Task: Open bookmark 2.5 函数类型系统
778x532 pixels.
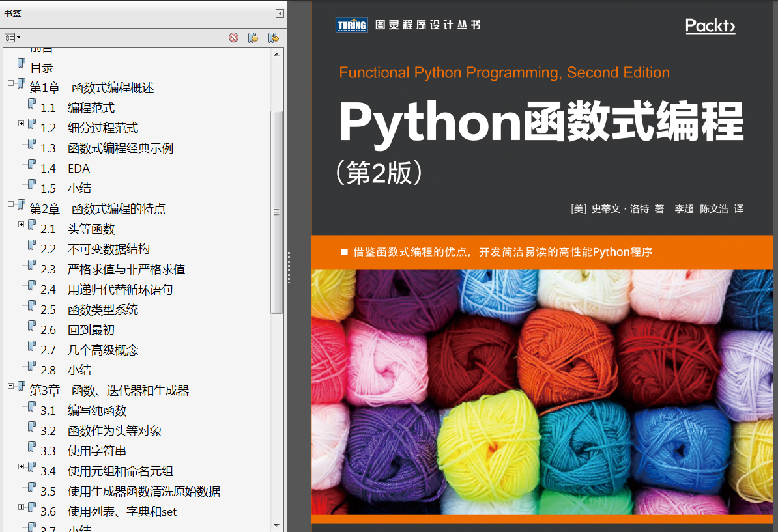Action: (89, 310)
